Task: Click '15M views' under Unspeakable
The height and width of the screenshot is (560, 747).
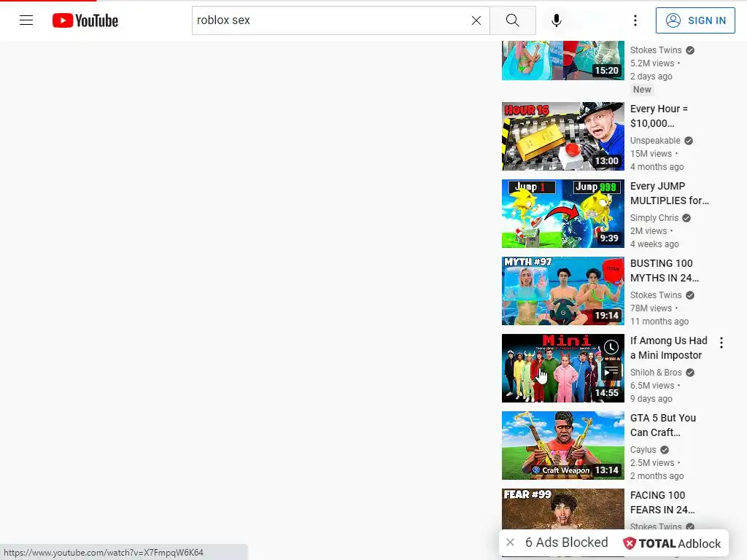Action: tap(651, 154)
